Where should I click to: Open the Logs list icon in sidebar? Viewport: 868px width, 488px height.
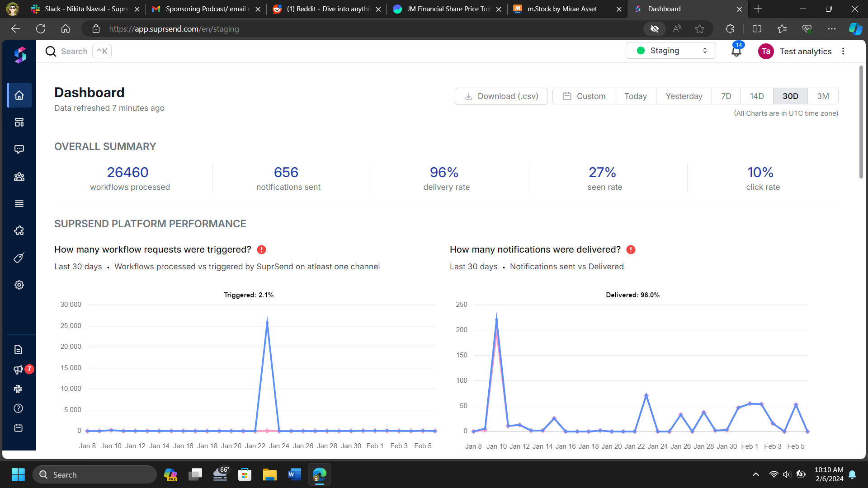tap(19, 204)
